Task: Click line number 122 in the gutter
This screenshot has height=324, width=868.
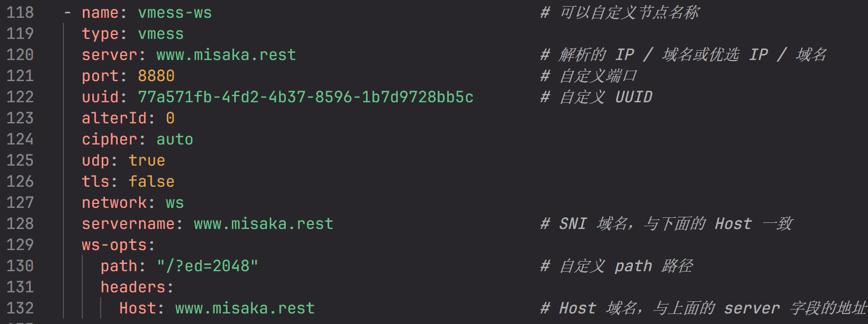Action: (20, 97)
